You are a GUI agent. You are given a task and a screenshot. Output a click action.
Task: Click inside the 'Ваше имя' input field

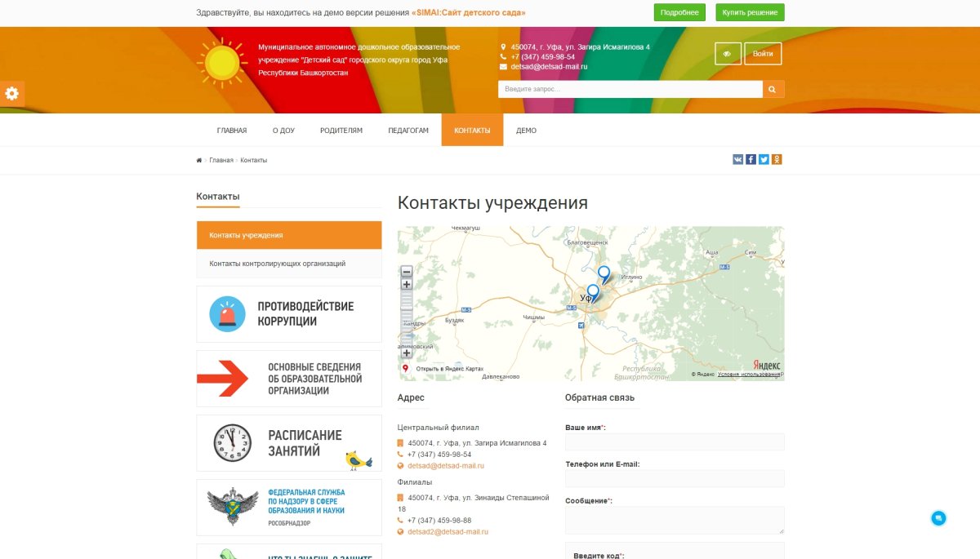coord(673,441)
